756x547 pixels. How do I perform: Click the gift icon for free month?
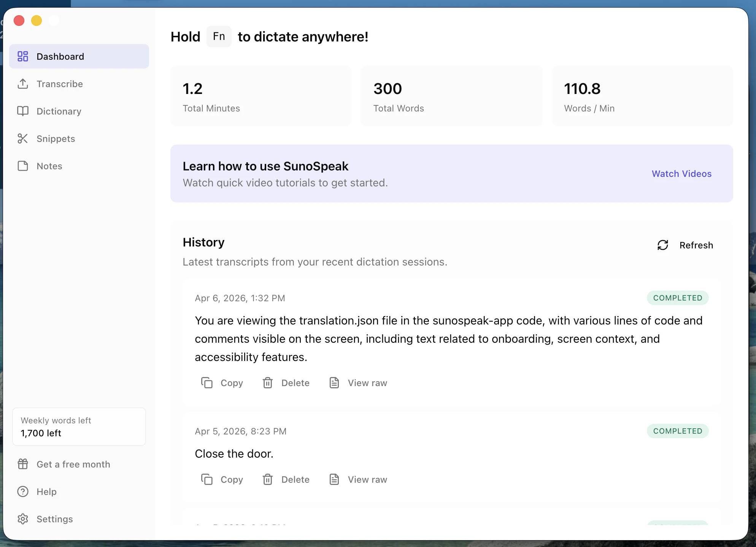click(x=23, y=464)
